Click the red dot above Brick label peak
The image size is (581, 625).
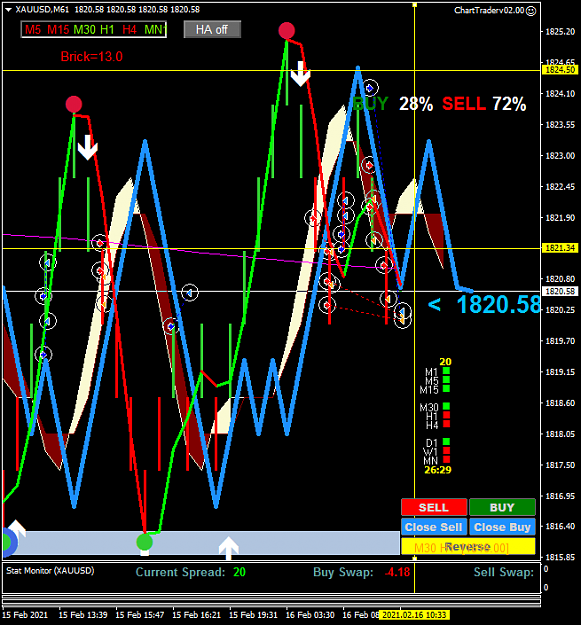74,104
